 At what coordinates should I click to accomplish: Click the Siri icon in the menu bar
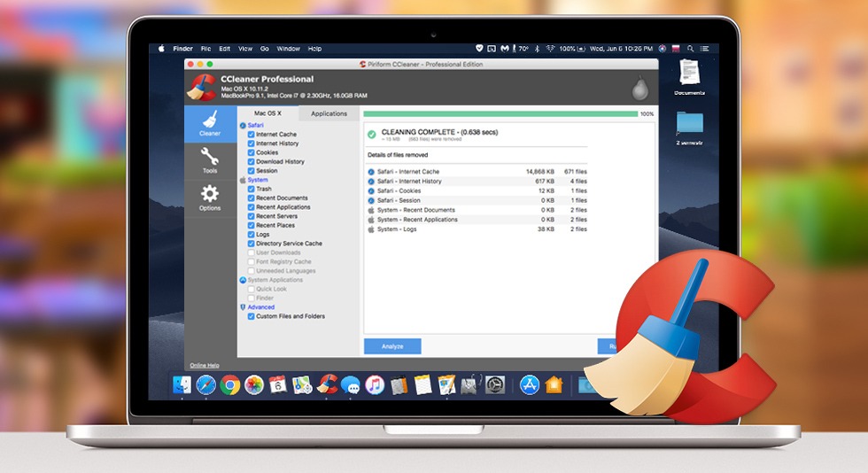pos(663,49)
